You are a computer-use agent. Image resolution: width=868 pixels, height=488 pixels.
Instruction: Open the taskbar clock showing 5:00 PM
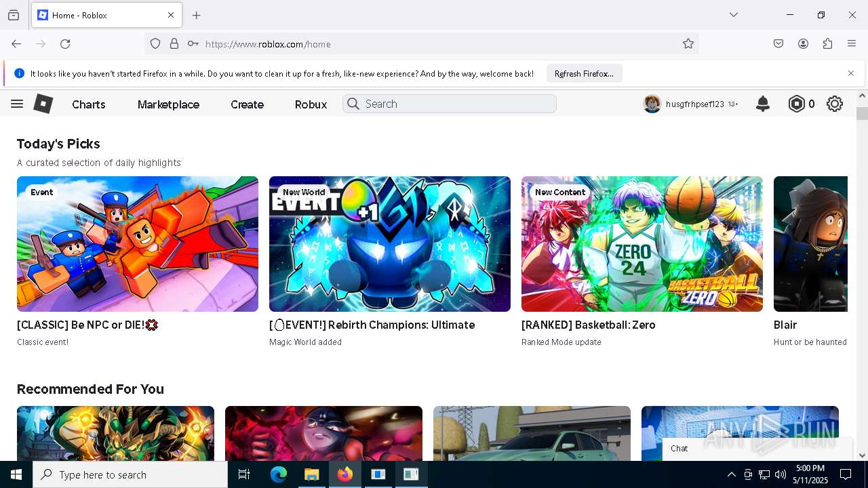pos(810,474)
